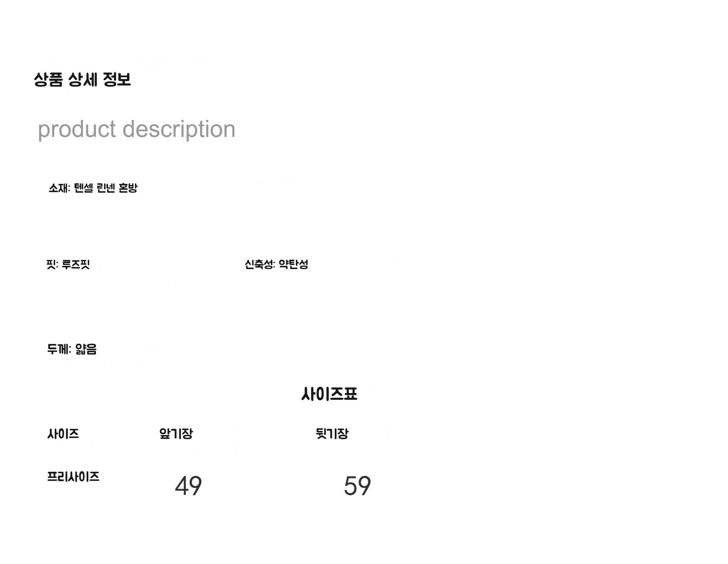728x564 pixels.
Task: Select the 앞기장 column header
Action: click(x=176, y=434)
